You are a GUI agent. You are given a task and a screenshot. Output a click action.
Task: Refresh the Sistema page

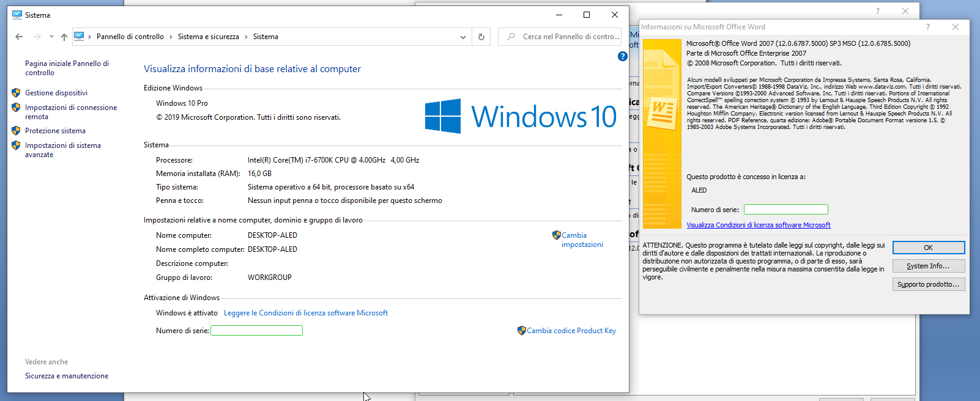pos(481,37)
